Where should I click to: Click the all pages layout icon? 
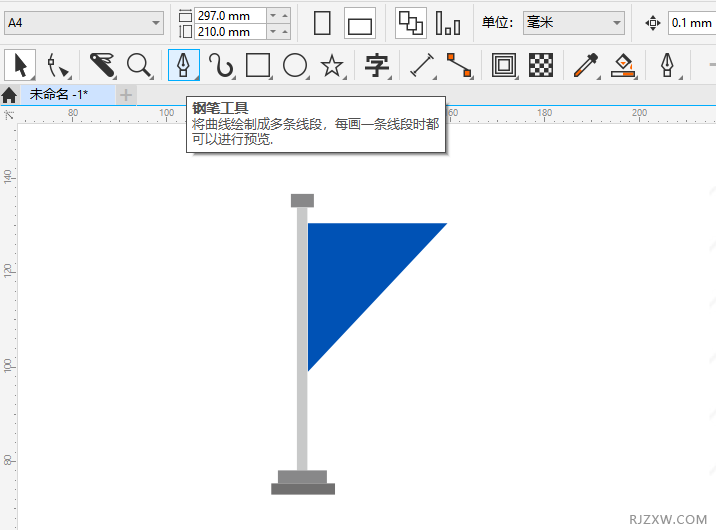[x=411, y=23]
